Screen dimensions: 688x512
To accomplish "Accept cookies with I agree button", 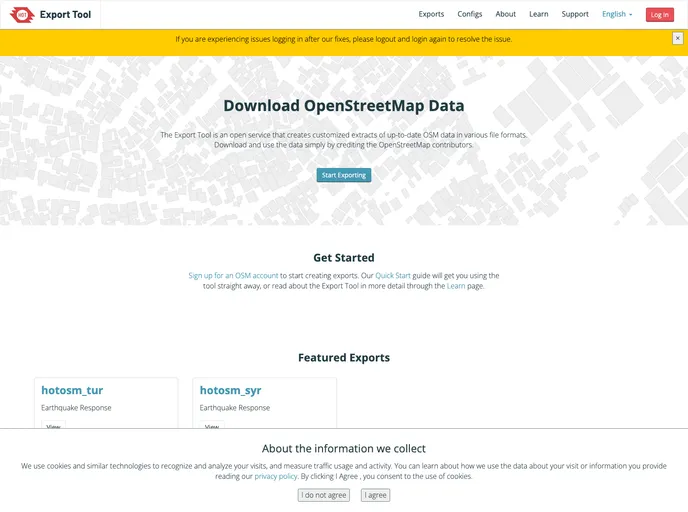I will [376, 495].
